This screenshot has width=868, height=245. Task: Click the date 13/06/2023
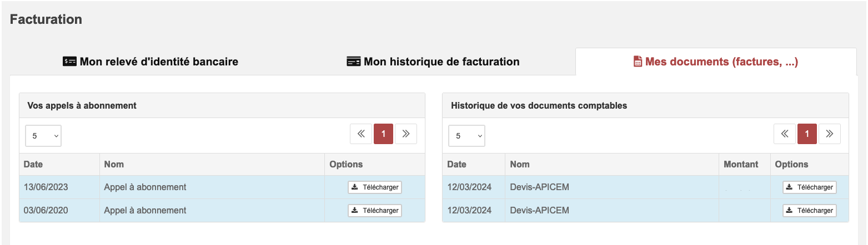click(46, 187)
